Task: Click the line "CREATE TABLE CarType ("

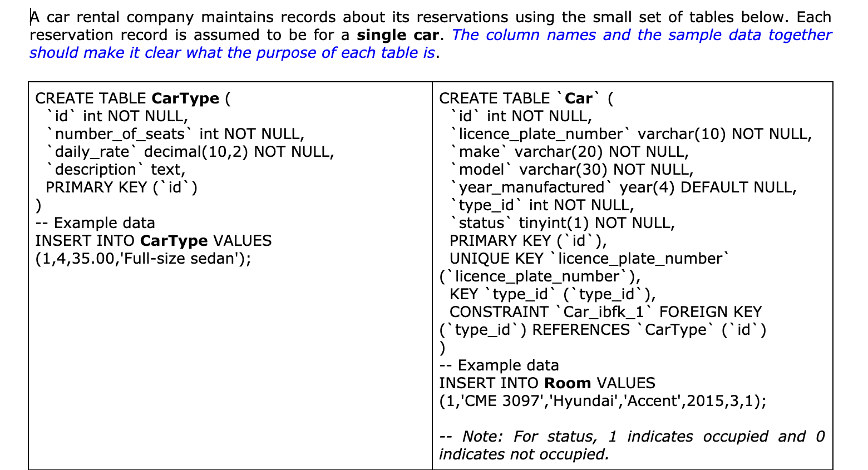Action: pyautogui.click(x=133, y=98)
